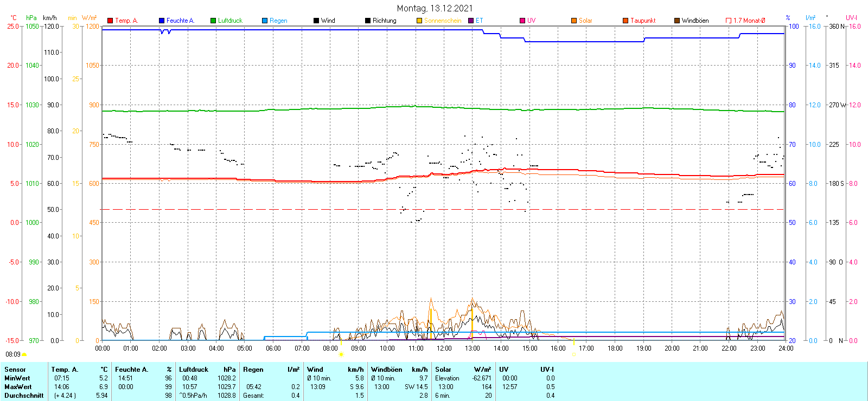Click the pink UV legend swatch
The width and height of the screenshot is (868, 401).
click(x=522, y=21)
